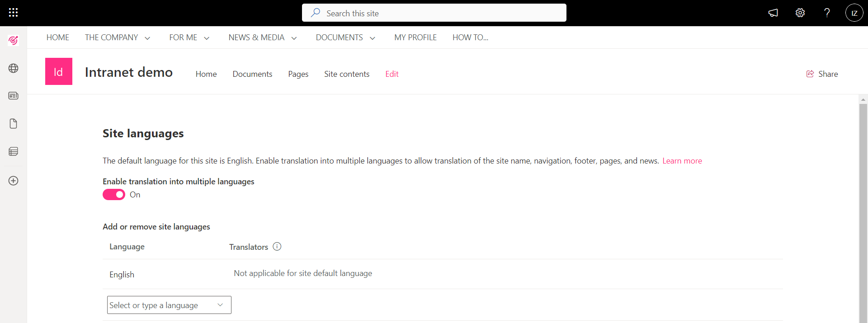Viewport: 868px width, 323px height.
Task: Expand THE COMPANY menu chevron
Action: (x=147, y=38)
